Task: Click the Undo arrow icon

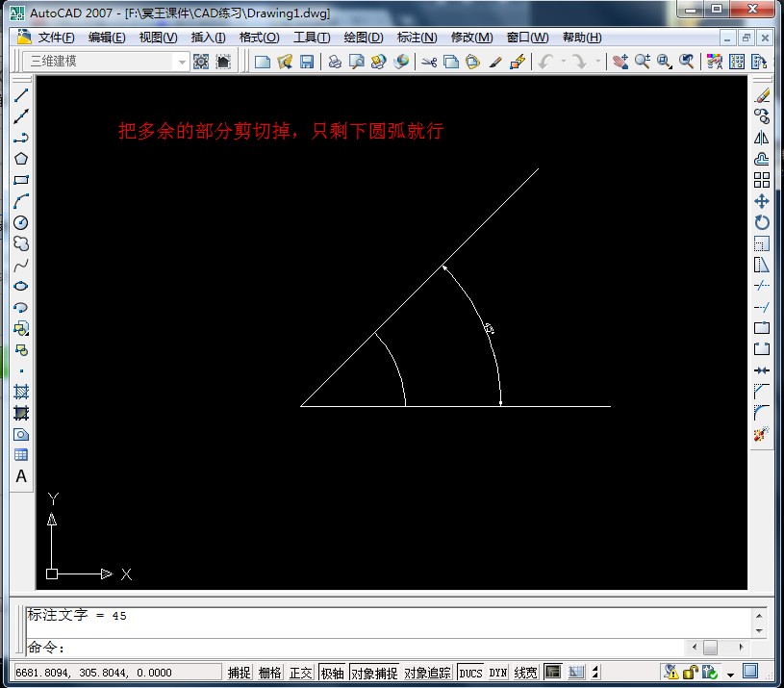Action: pos(546,62)
